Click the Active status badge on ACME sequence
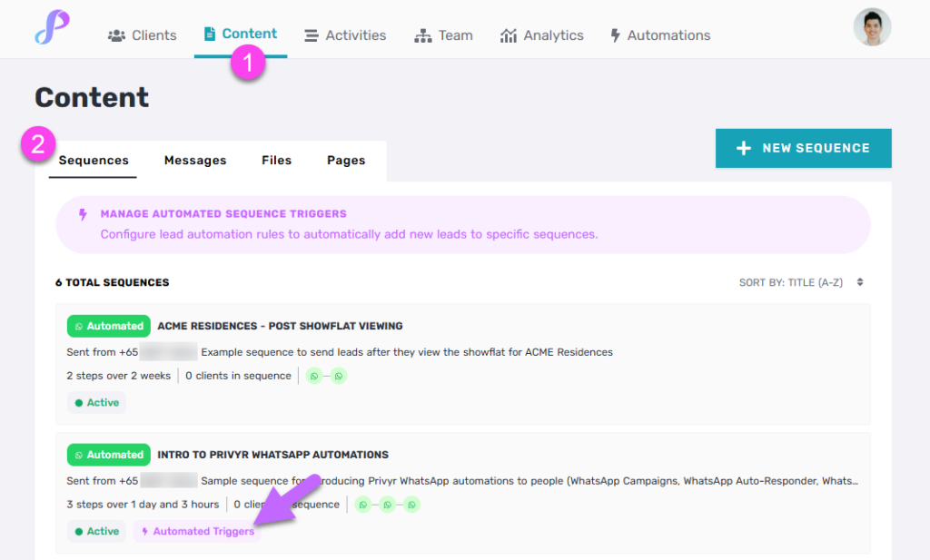Image resolution: width=930 pixels, height=560 pixels. 96,403
